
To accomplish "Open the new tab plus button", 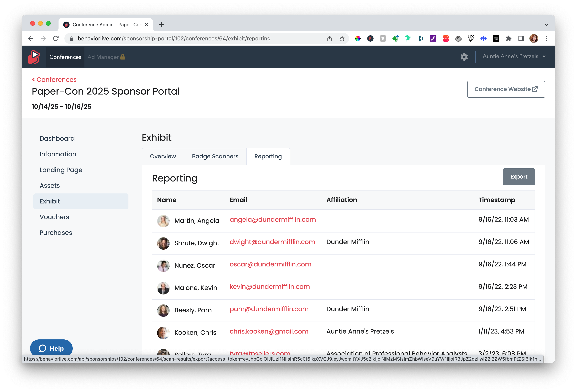I will 161,25.
